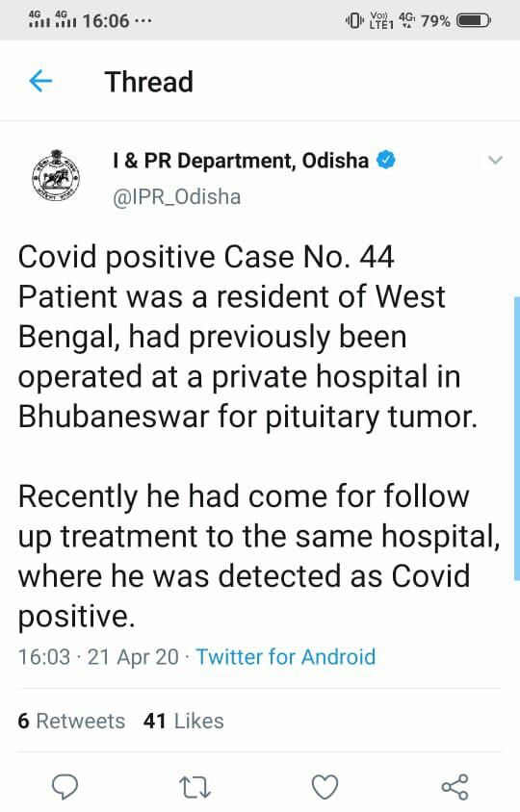520x812 pixels.
Task: Open the Odisha emblem profile picture
Action: coord(56,175)
